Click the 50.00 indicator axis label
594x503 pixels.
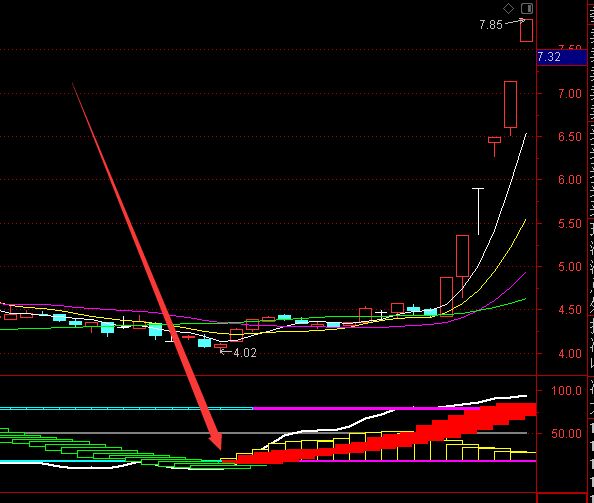pos(566,433)
